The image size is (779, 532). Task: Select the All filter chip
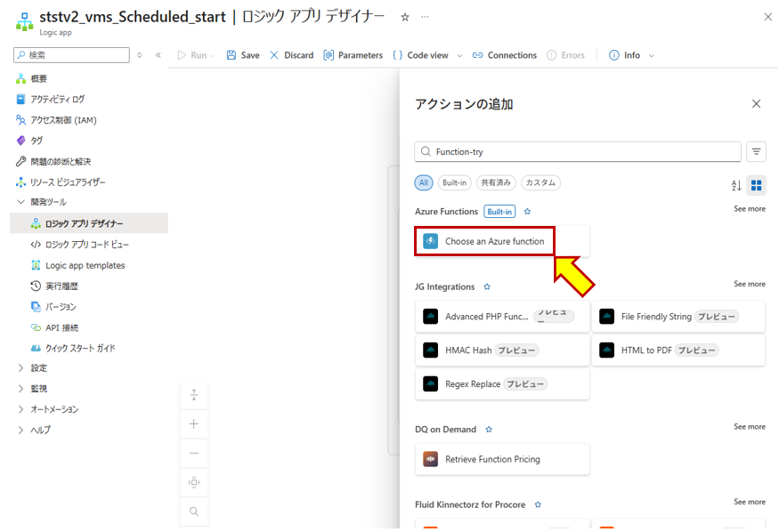click(423, 182)
